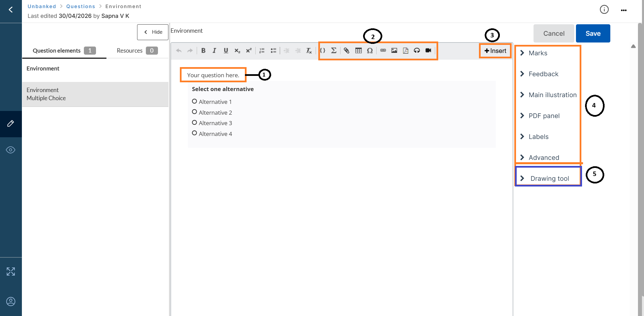Apply superscript formatting

pyautogui.click(x=249, y=51)
